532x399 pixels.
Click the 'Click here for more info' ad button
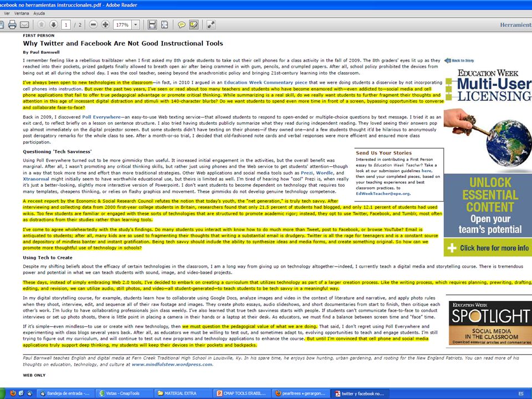488,248
